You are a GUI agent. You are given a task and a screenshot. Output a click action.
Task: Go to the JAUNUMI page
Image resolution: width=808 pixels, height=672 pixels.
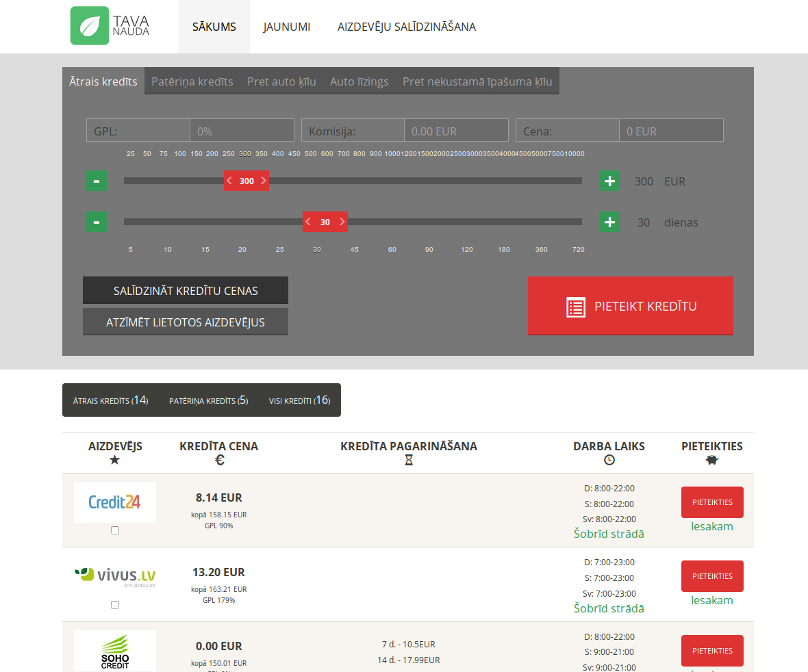(286, 27)
